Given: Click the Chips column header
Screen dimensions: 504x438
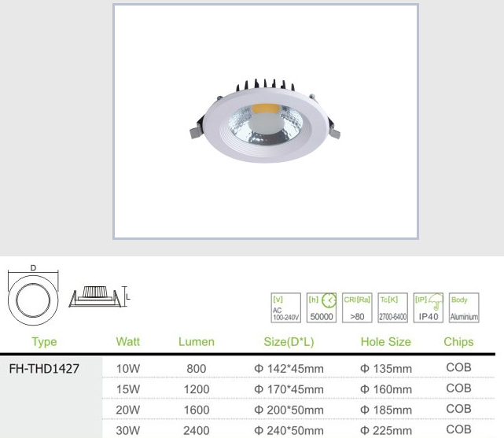Looking at the screenshot, I should coord(458,342).
